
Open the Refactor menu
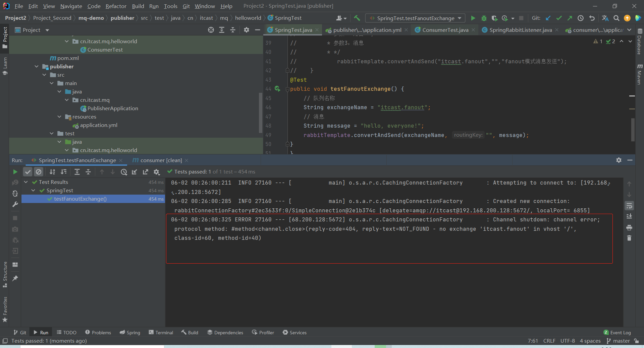pyautogui.click(x=116, y=6)
